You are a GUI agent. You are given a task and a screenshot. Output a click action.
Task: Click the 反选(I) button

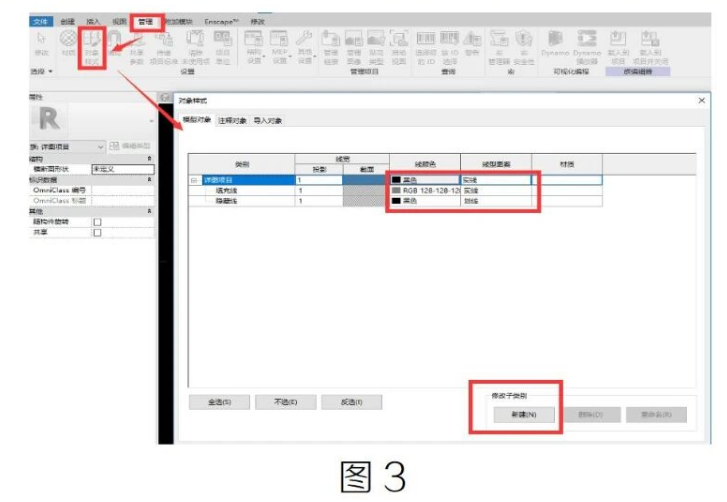[351, 402]
